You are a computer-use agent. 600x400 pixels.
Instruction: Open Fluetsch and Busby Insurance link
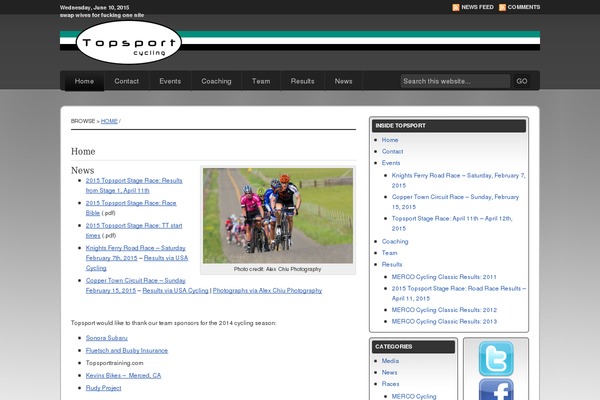tap(127, 351)
